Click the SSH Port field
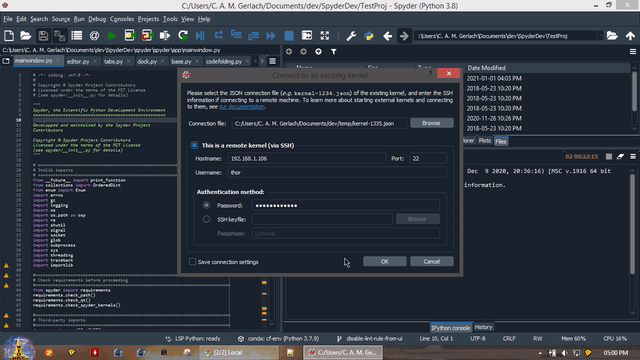The width and height of the screenshot is (640, 360). coord(428,158)
